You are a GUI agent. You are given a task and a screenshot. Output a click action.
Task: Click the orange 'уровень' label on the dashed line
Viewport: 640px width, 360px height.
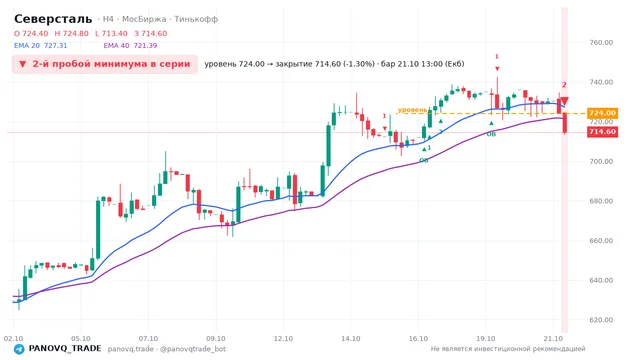click(412, 110)
